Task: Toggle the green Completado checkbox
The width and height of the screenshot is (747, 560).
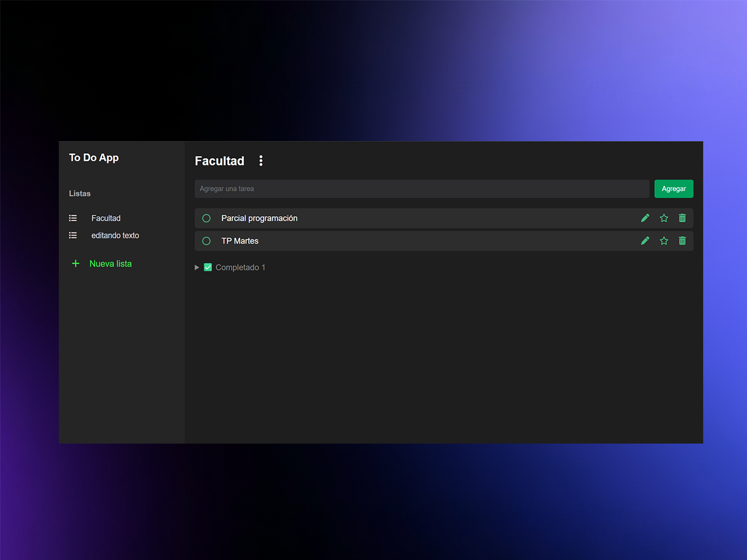Action: (208, 267)
